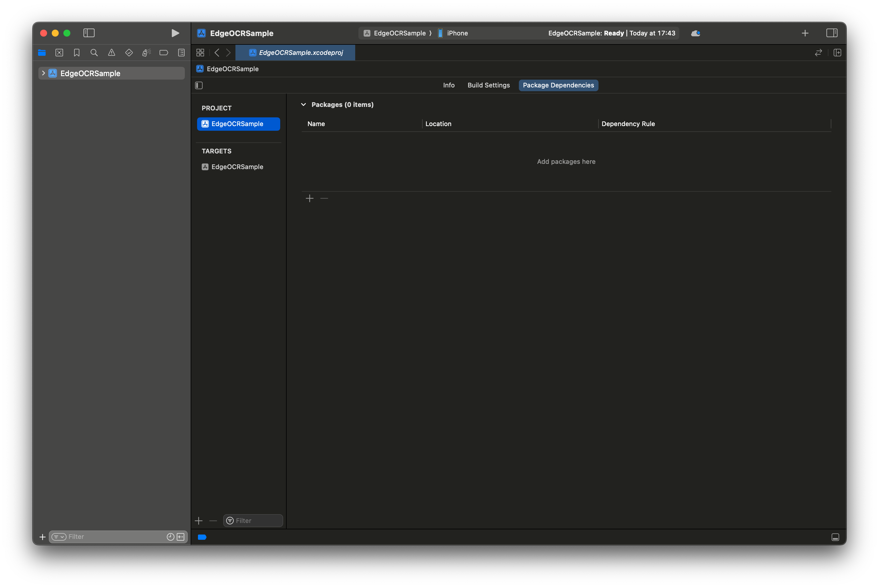879x588 pixels.
Task: Open the navigator filter options menu
Action: pyautogui.click(x=59, y=537)
